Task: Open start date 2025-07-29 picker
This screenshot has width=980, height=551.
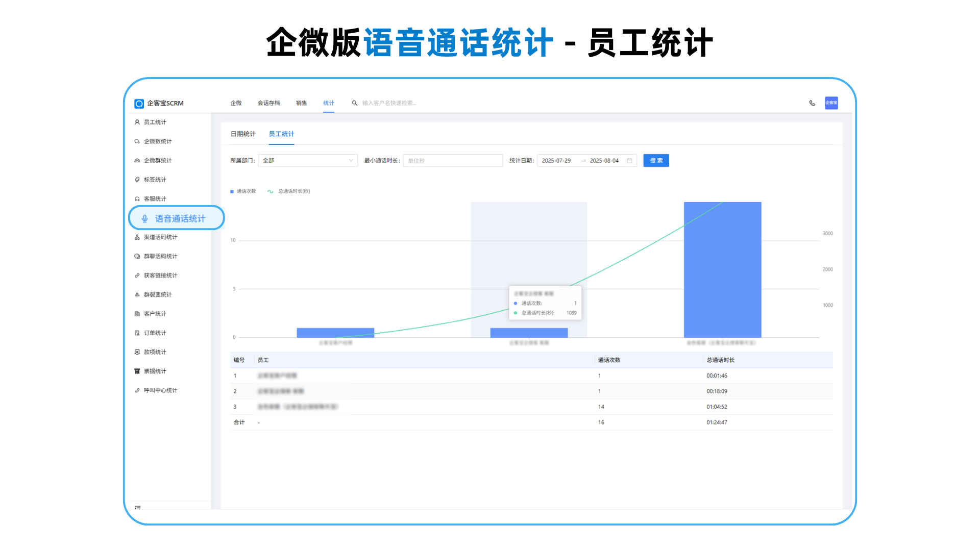Action: point(556,161)
